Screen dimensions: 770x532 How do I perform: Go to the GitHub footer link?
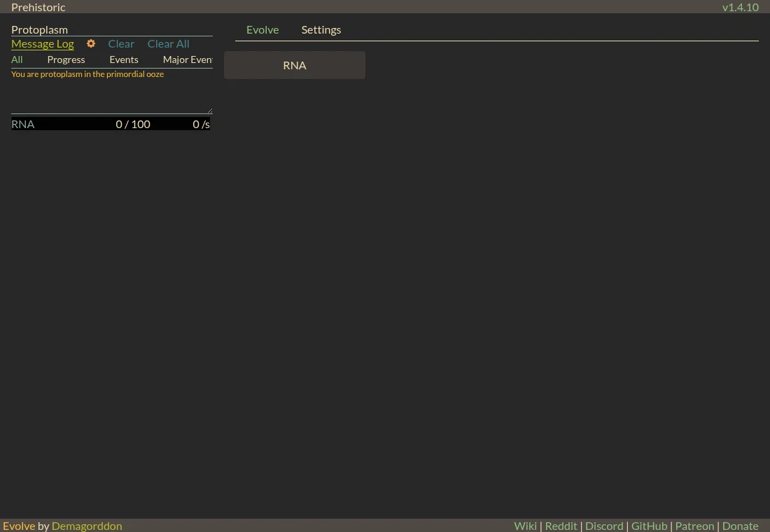pyautogui.click(x=649, y=526)
